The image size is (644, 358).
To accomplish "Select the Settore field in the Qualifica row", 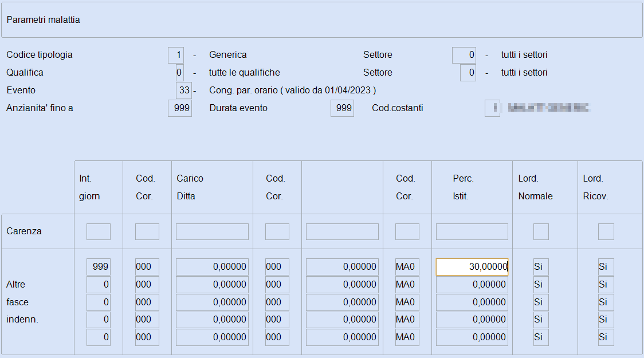I will click(468, 73).
